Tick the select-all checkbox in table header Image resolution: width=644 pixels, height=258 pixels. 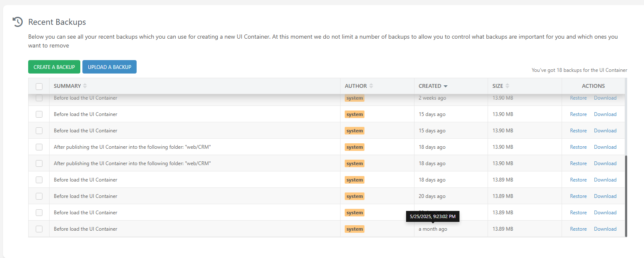click(39, 86)
